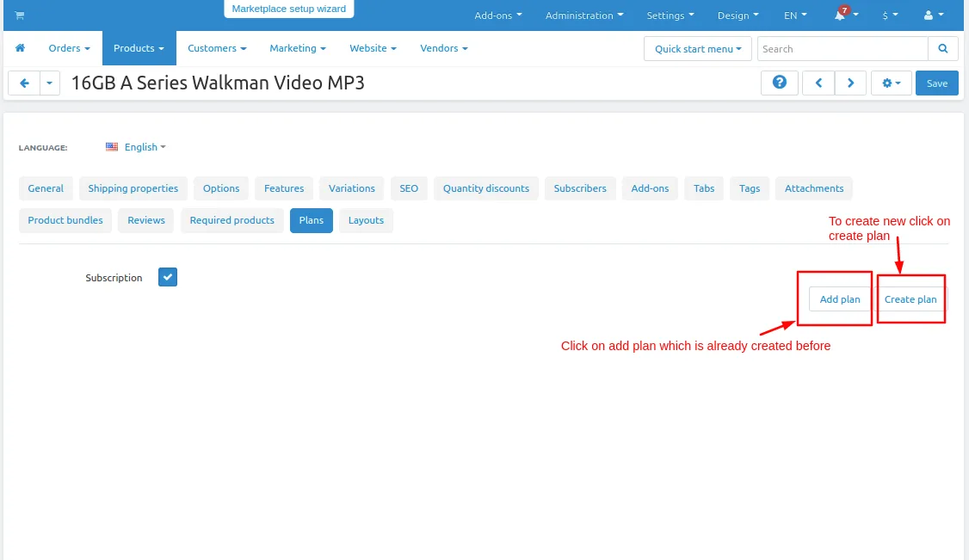Go to the previous product arrow

[x=818, y=83]
